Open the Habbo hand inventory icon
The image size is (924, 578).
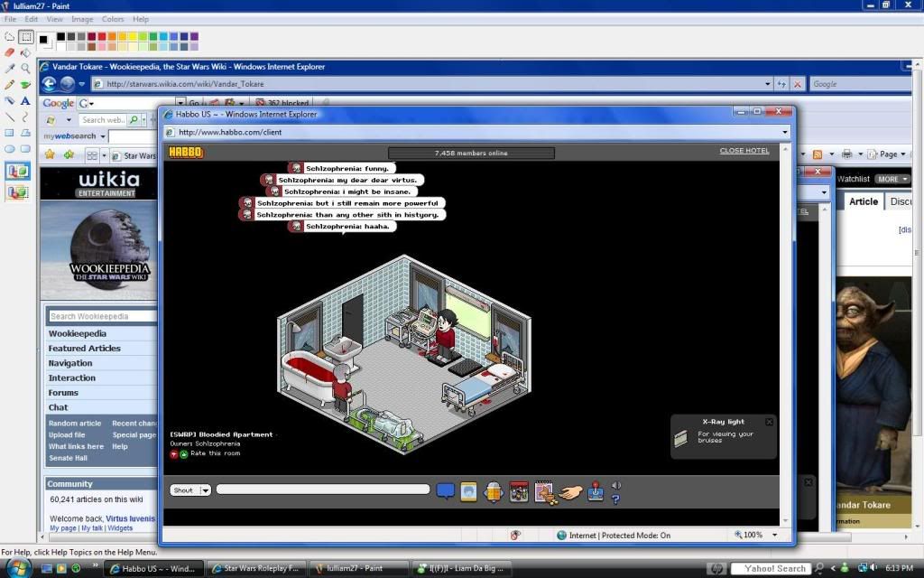tap(569, 491)
